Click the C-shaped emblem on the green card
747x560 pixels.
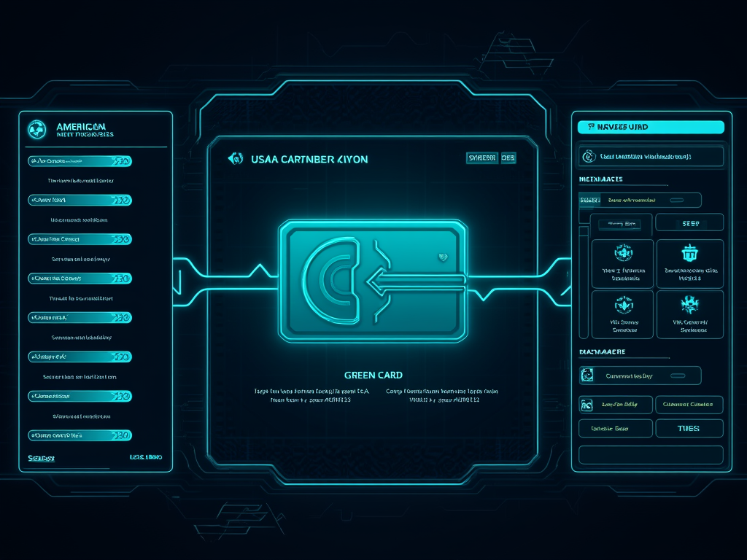click(332, 280)
